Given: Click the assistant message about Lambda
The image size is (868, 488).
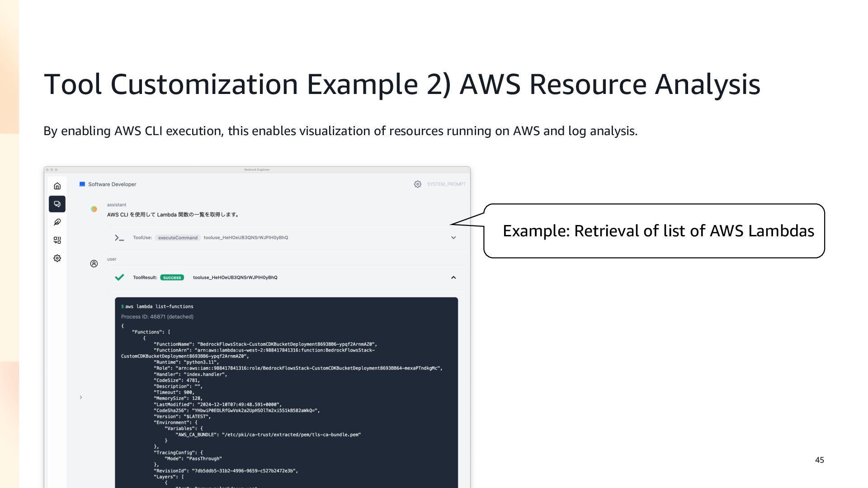Looking at the screenshot, I should (x=173, y=215).
